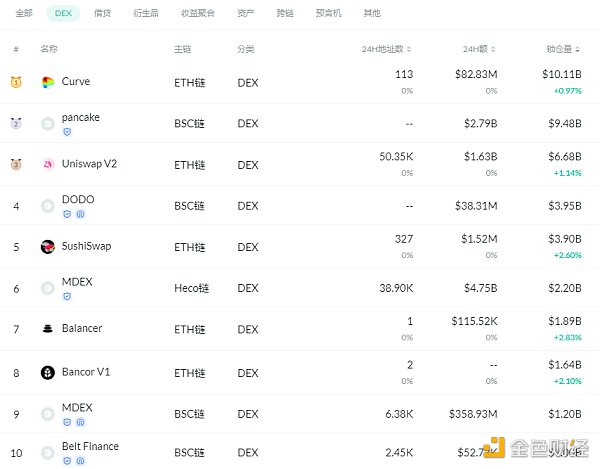Image resolution: width=600 pixels, height=469 pixels.
Task: Select the 衍生品 tab
Action: (x=146, y=14)
